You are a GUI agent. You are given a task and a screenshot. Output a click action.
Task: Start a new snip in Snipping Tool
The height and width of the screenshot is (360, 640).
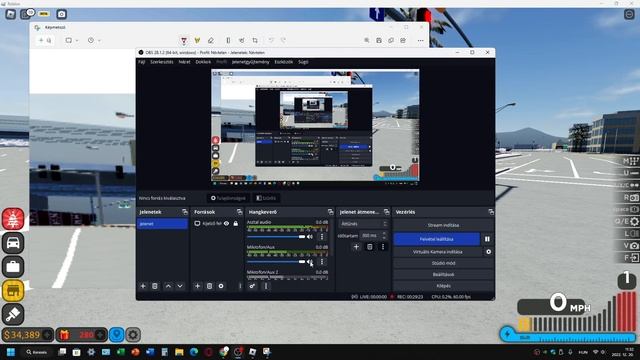coord(45,40)
